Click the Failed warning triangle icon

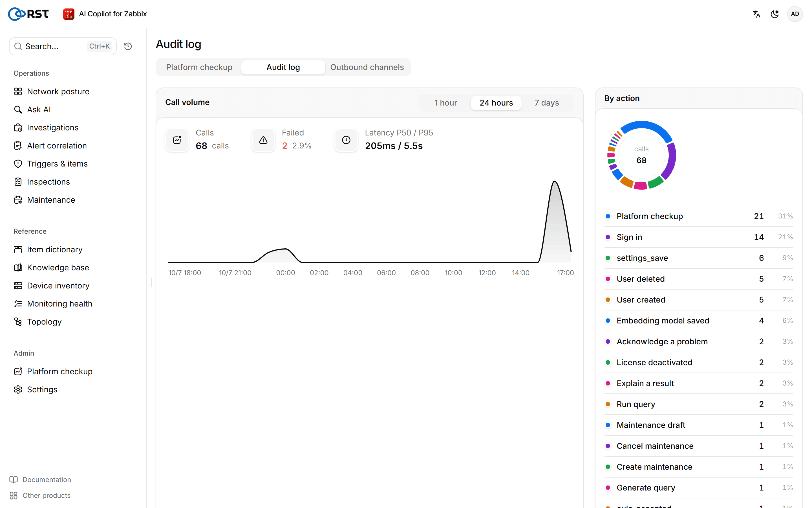263,140
